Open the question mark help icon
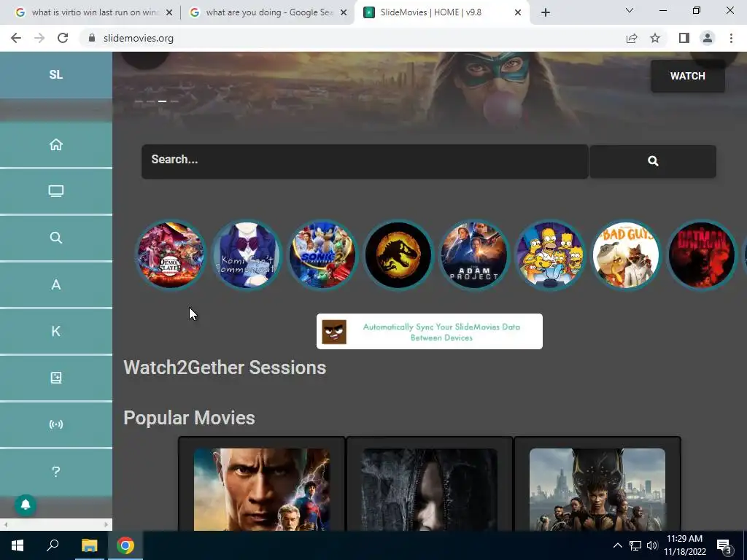 (x=55, y=472)
